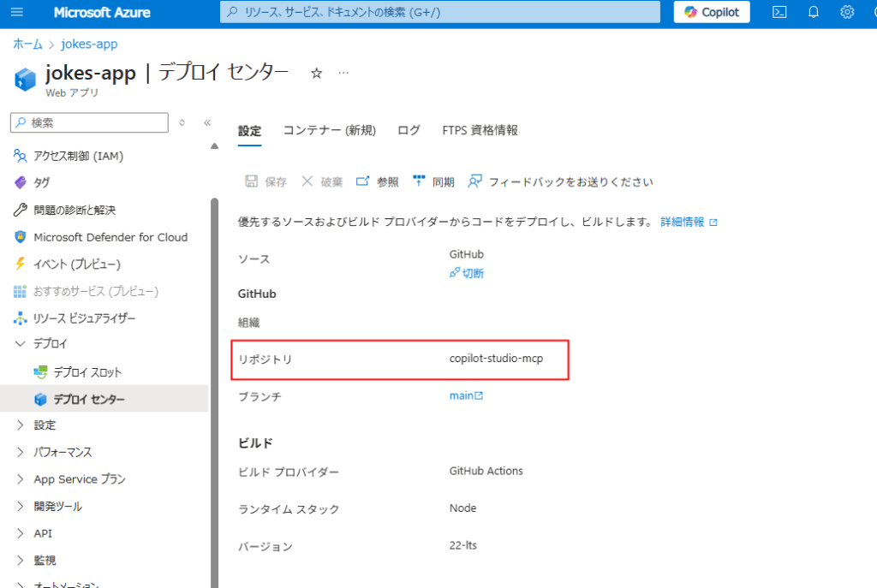This screenshot has width=877, height=588.
Task: Focus the global resource search box
Action: click(439, 12)
